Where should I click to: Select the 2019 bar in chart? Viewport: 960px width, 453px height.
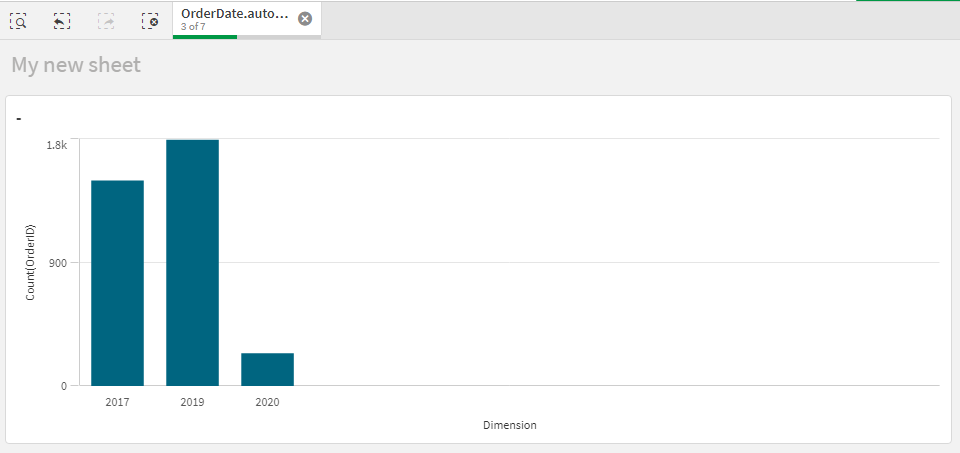click(192, 262)
